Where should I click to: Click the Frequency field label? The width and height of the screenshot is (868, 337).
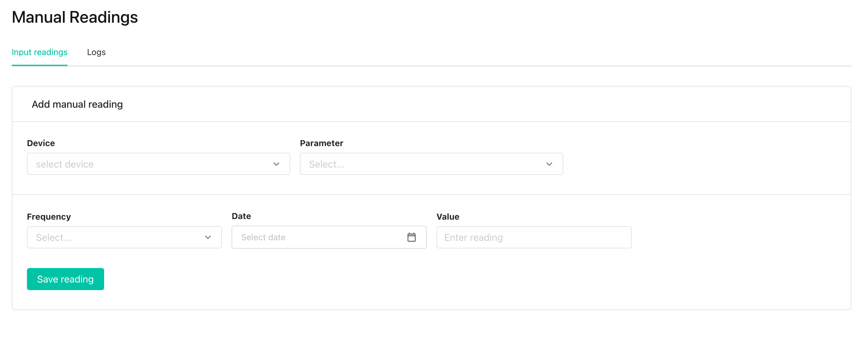(x=49, y=217)
